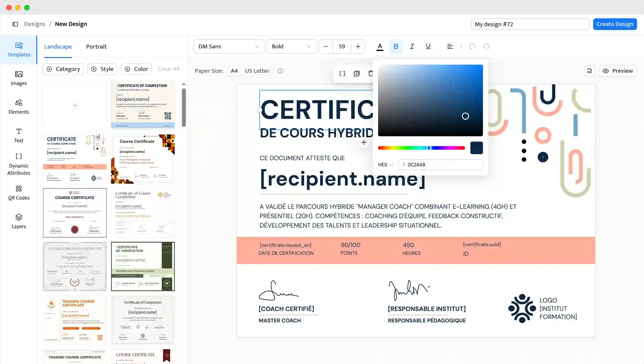The image size is (644, 364).
Task: Open the Templates panel
Action: (x=19, y=50)
